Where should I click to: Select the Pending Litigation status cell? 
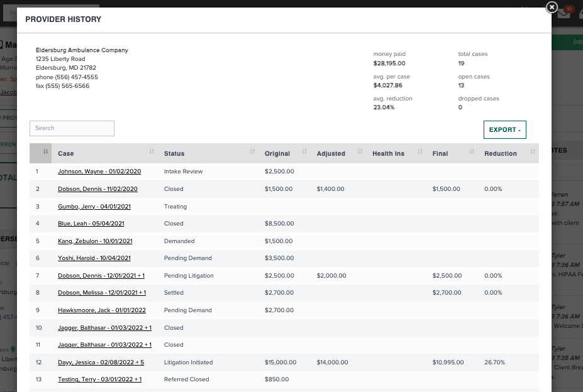pos(189,275)
